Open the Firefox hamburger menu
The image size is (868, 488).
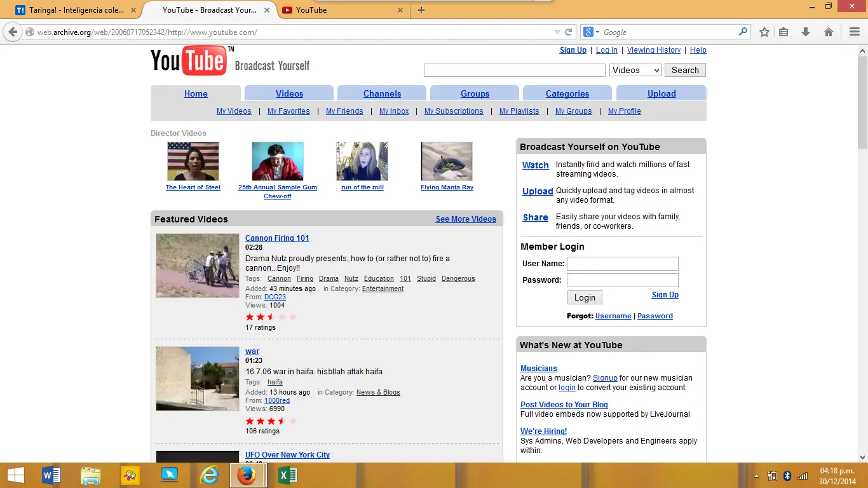[855, 32]
